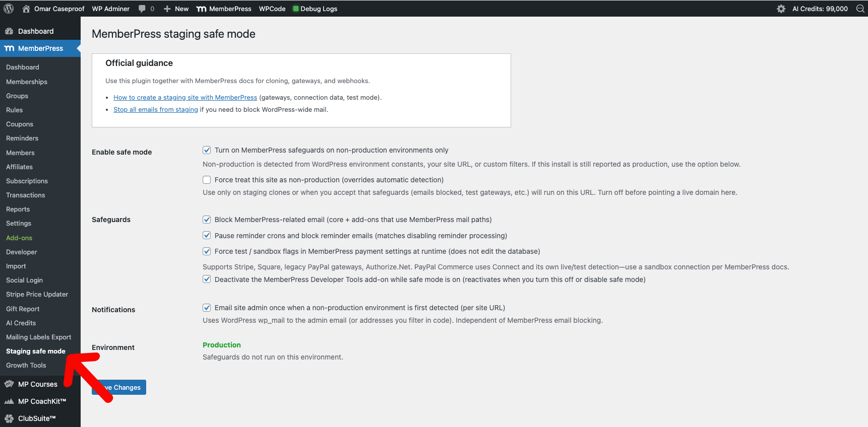Screen dimensions: 868x427
Task: Open Rules submenu item
Action: 14,110
